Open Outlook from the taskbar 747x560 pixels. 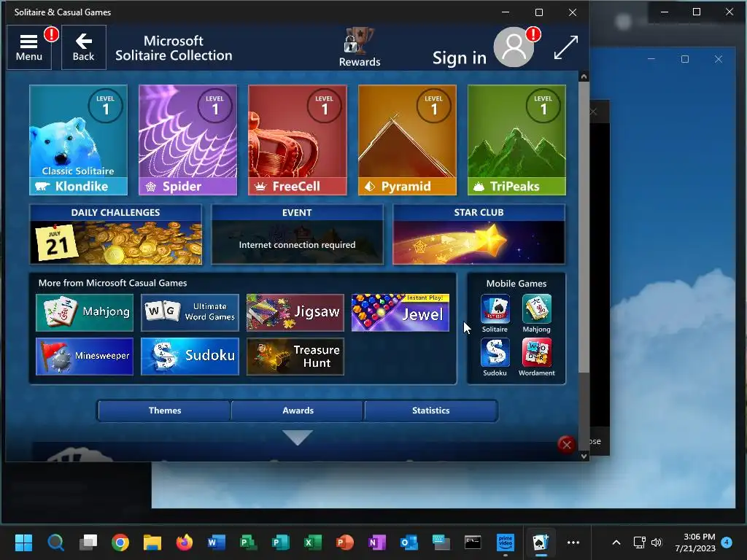(409, 542)
